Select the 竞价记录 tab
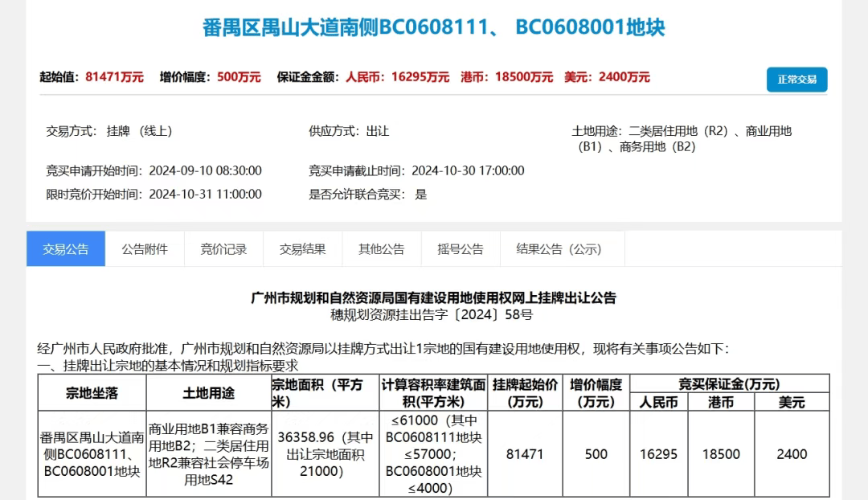Viewport: 868px width, 500px height. [x=223, y=249]
